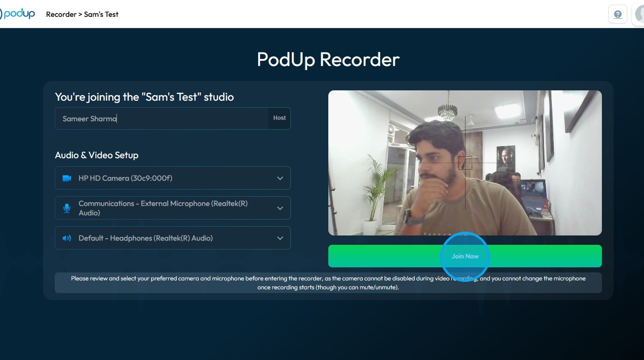The width and height of the screenshot is (644, 360).
Task: Click the Host label in name field
Action: (280, 118)
